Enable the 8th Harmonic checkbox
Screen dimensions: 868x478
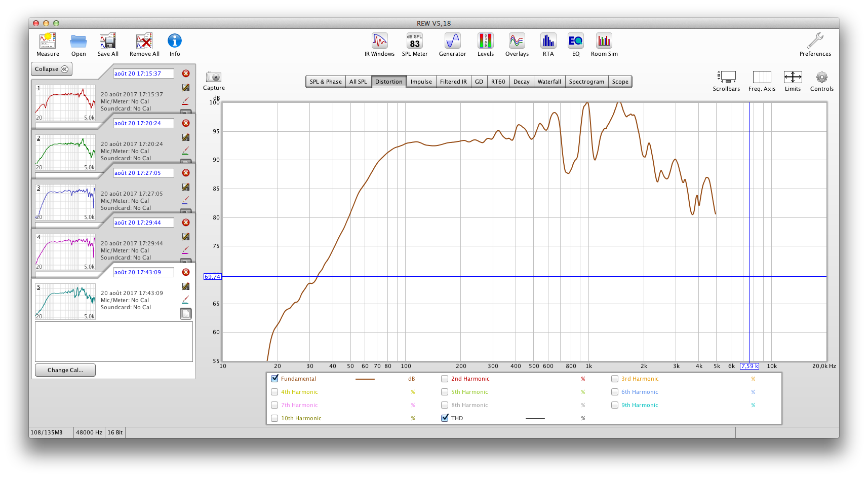445,405
